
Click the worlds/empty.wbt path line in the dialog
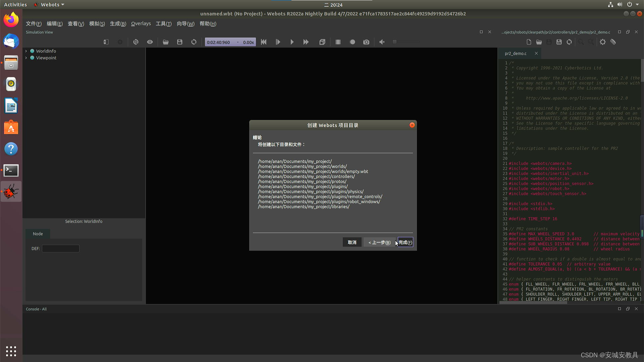click(x=313, y=171)
